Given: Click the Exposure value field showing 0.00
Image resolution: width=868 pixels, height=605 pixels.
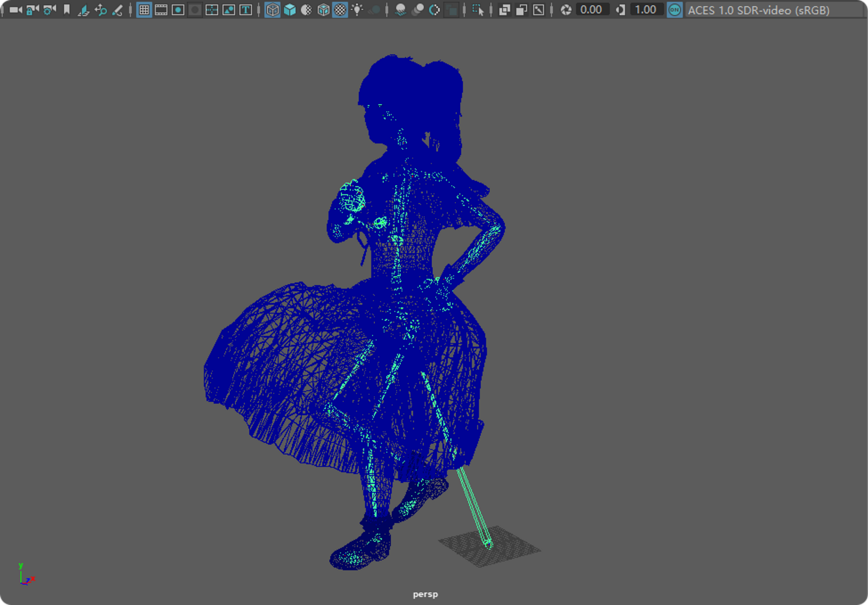Looking at the screenshot, I should [591, 10].
